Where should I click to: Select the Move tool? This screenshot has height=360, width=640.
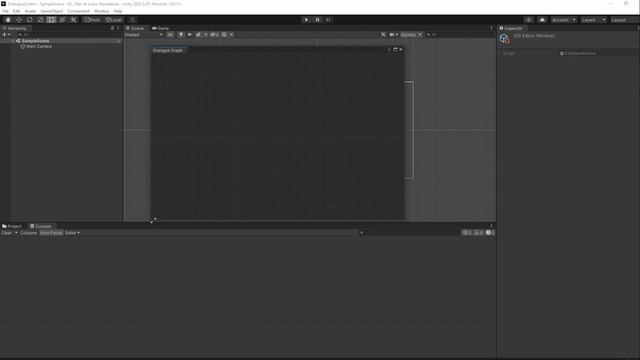[19, 20]
